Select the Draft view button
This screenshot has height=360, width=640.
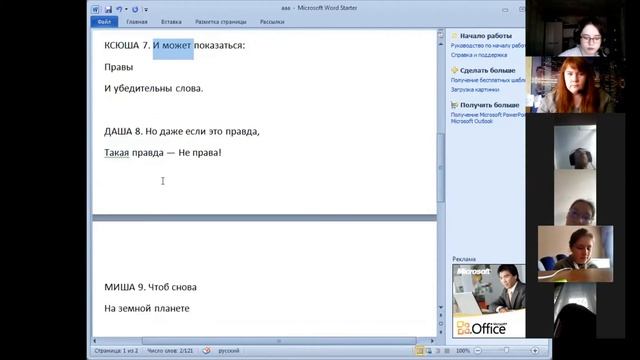click(447, 351)
